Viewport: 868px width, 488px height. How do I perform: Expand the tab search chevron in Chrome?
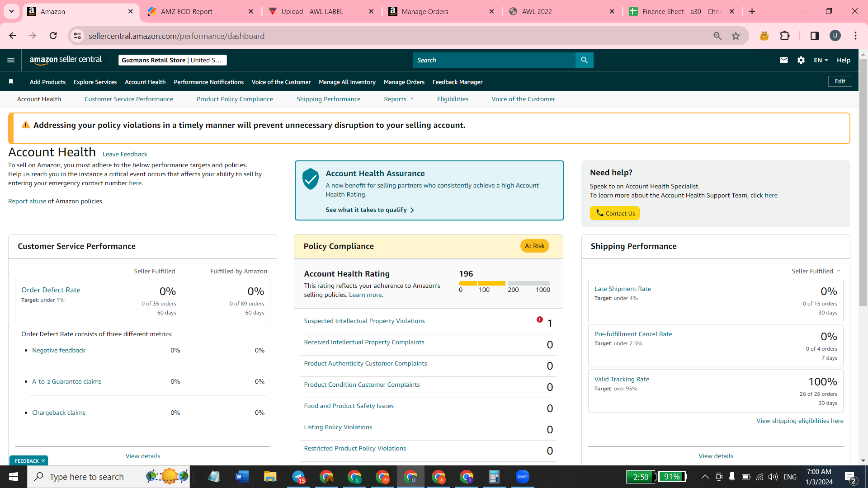[x=11, y=11]
